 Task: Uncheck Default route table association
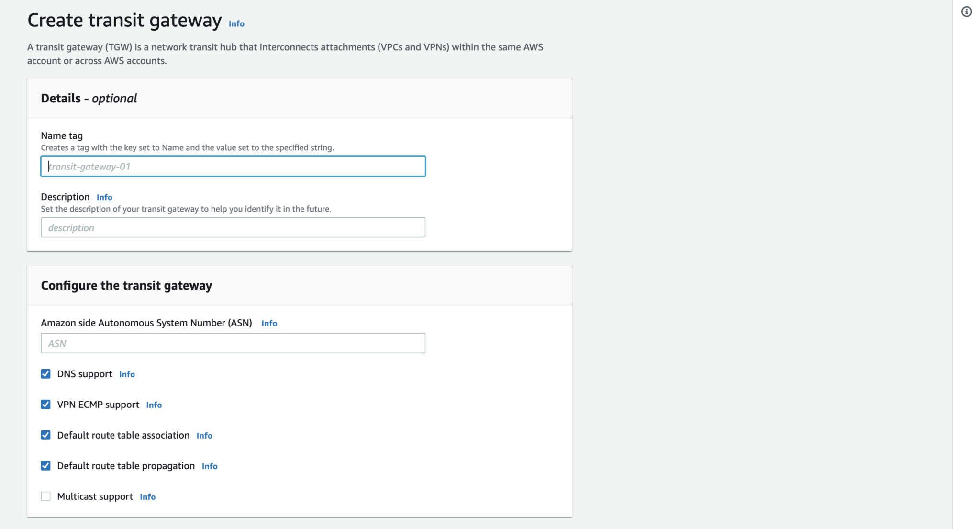(45, 435)
